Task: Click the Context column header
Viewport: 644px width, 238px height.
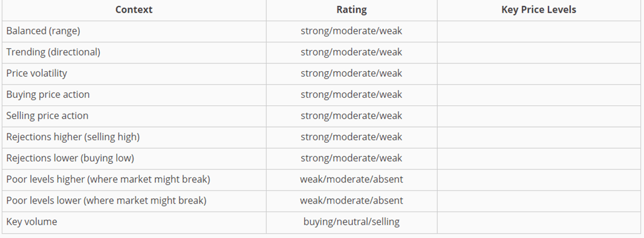Action: pos(134,10)
